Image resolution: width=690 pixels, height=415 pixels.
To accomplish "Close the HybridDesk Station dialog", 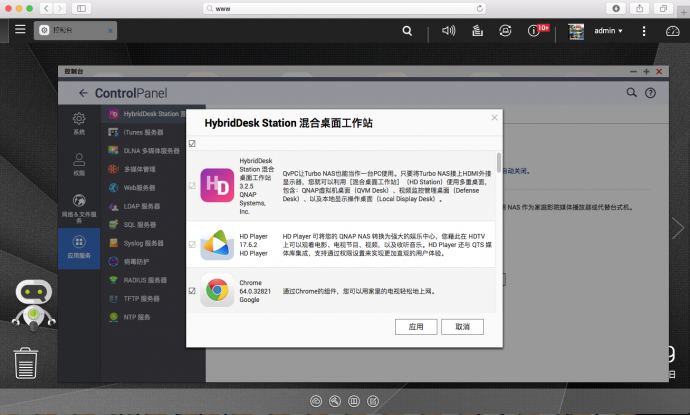I will tap(494, 118).
